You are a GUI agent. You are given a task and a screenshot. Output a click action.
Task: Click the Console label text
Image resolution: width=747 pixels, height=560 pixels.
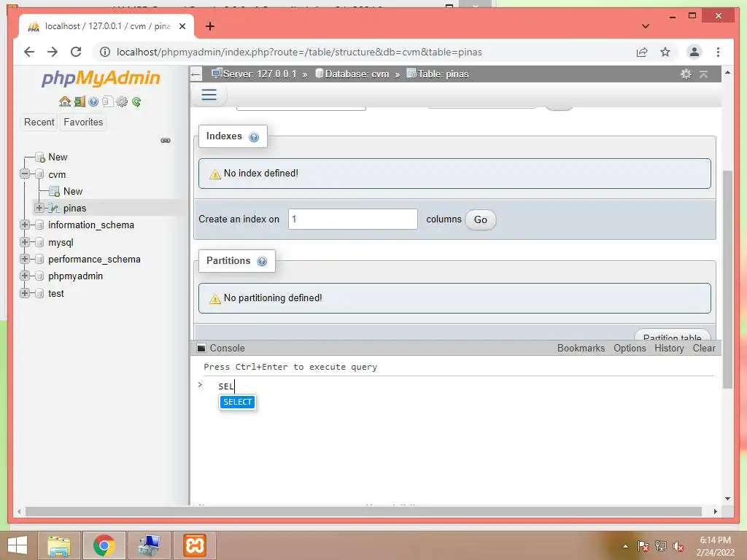pos(228,348)
